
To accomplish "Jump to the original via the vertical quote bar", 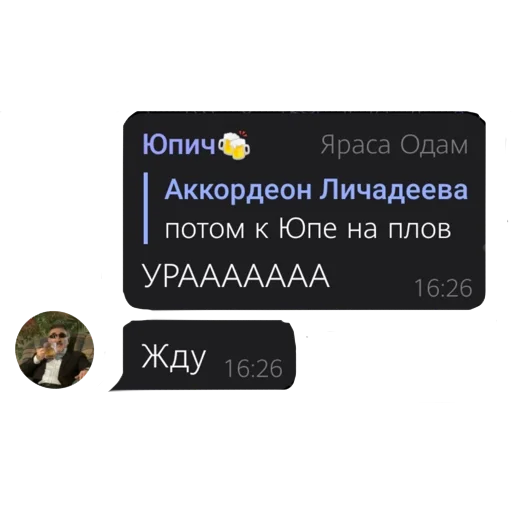I will (146, 208).
